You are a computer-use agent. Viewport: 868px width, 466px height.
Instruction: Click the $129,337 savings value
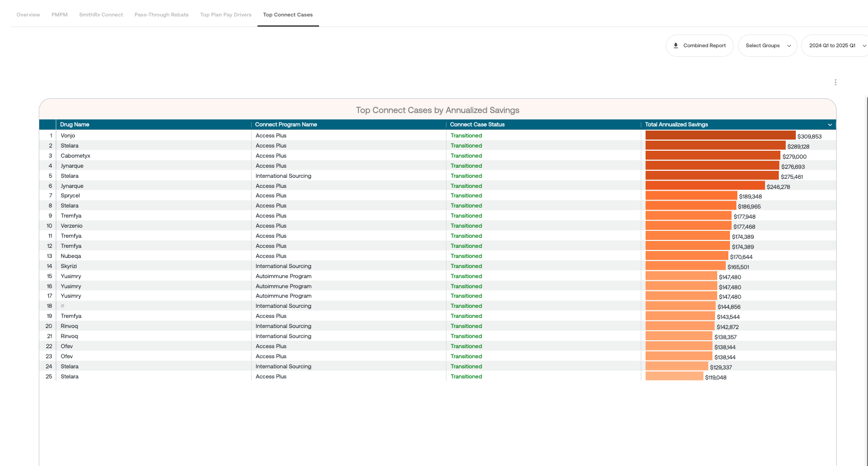tap(721, 368)
